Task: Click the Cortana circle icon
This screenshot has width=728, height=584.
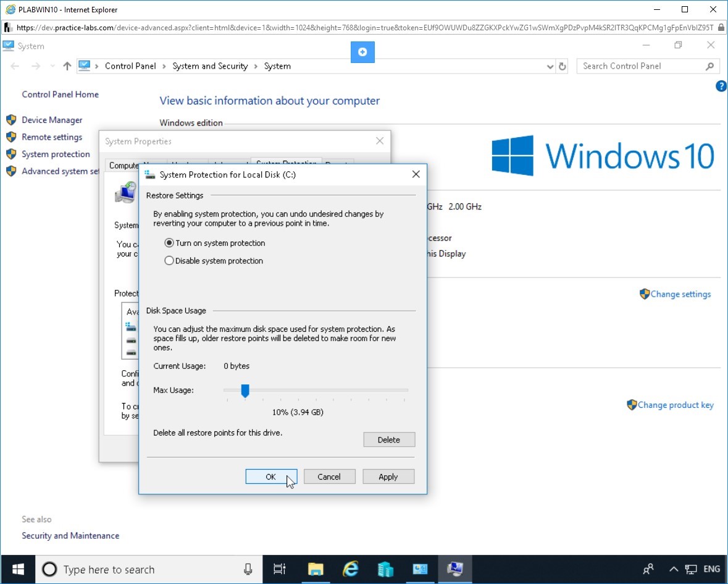Action: click(49, 569)
